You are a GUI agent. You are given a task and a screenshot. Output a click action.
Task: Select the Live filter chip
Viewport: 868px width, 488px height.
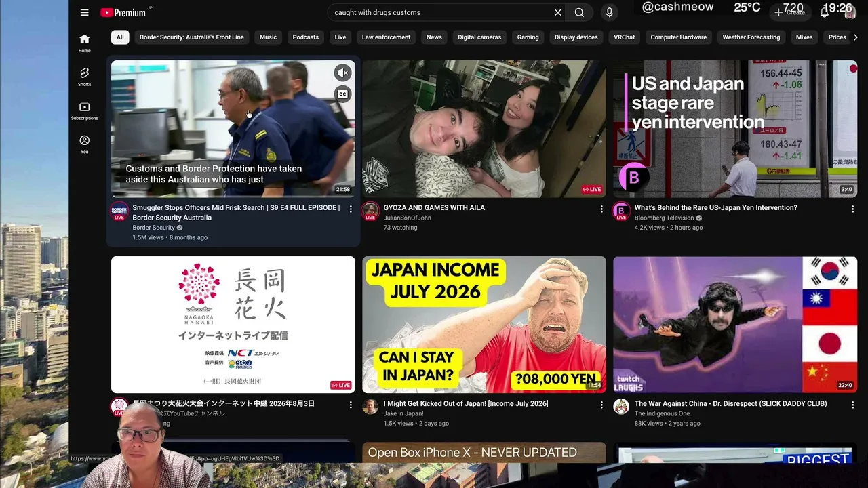point(340,37)
